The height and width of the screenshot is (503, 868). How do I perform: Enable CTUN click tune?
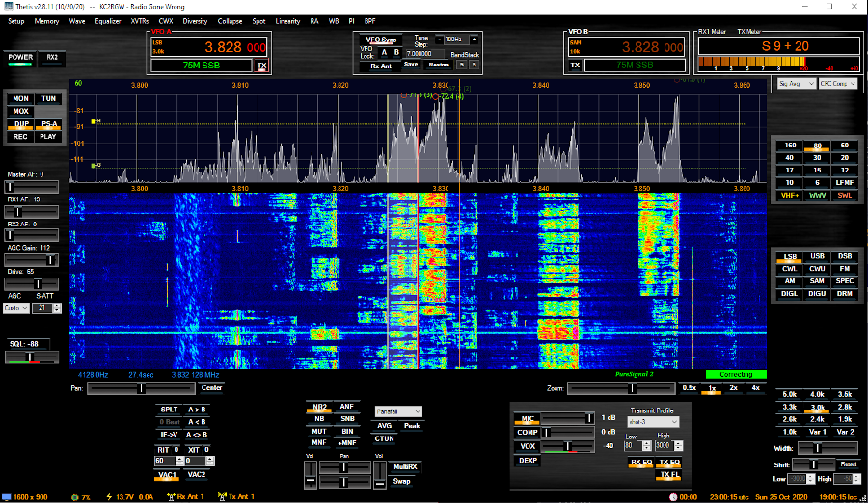pos(384,438)
